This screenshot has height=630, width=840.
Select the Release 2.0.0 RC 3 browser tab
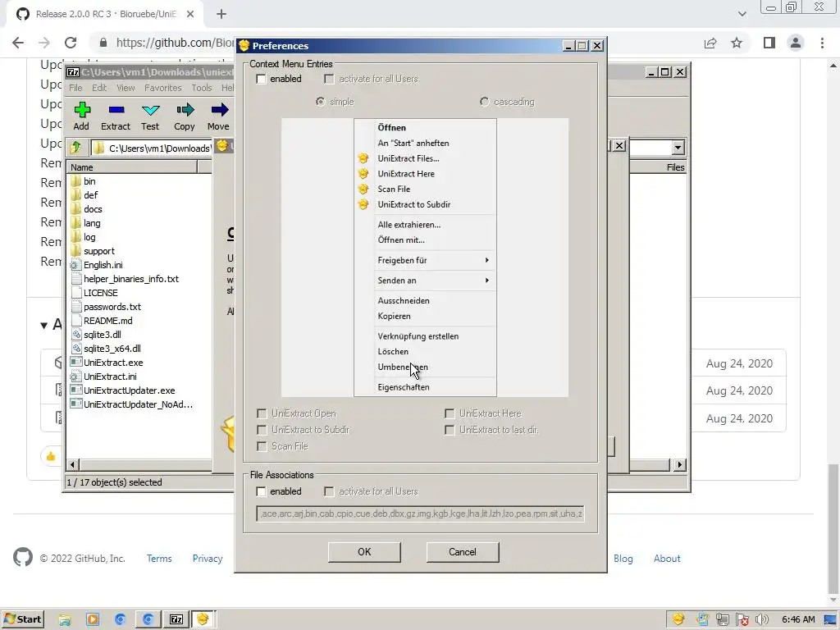pyautogui.click(x=106, y=14)
